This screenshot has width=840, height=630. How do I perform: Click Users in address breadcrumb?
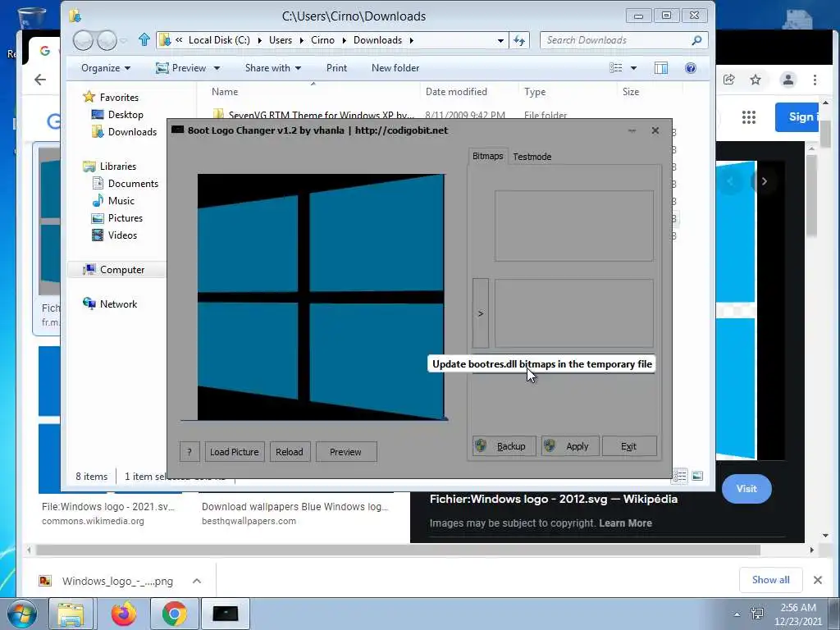281,40
